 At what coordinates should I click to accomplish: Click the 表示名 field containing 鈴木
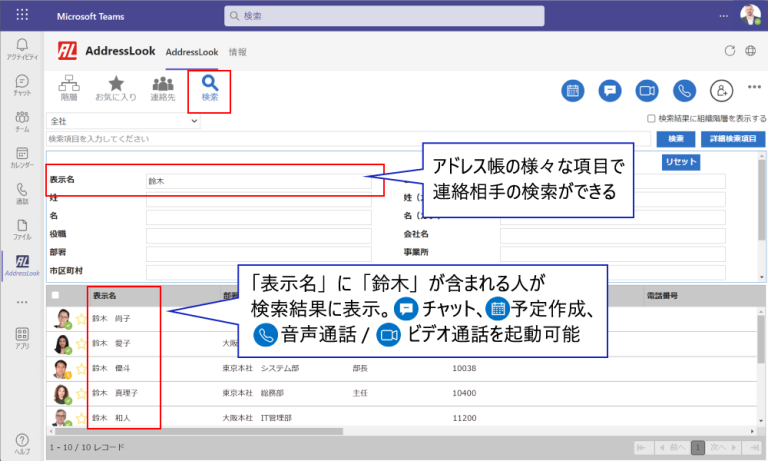[258, 181]
